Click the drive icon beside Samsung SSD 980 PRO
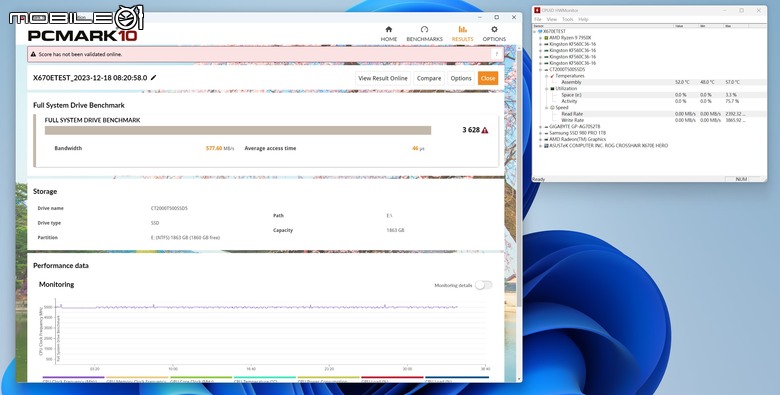Image resolution: width=780 pixels, height=395 pixels. coord(546,133)
